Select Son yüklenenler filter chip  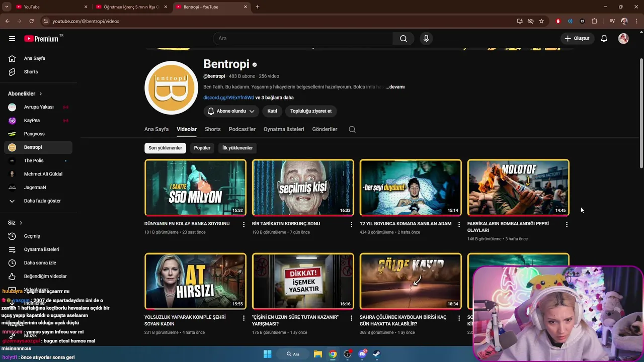pyautogui.click(x=165, y=148)
